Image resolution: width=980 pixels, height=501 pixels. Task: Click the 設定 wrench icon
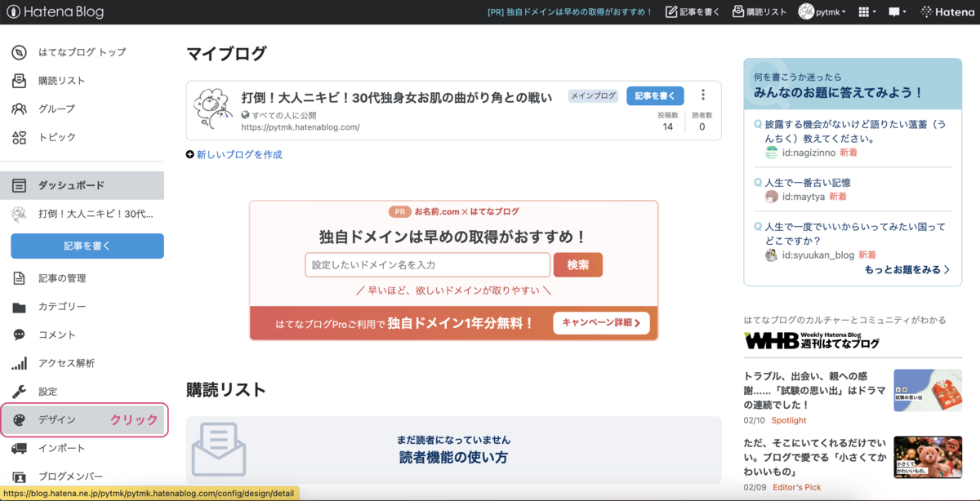click(x=20, y=392)
